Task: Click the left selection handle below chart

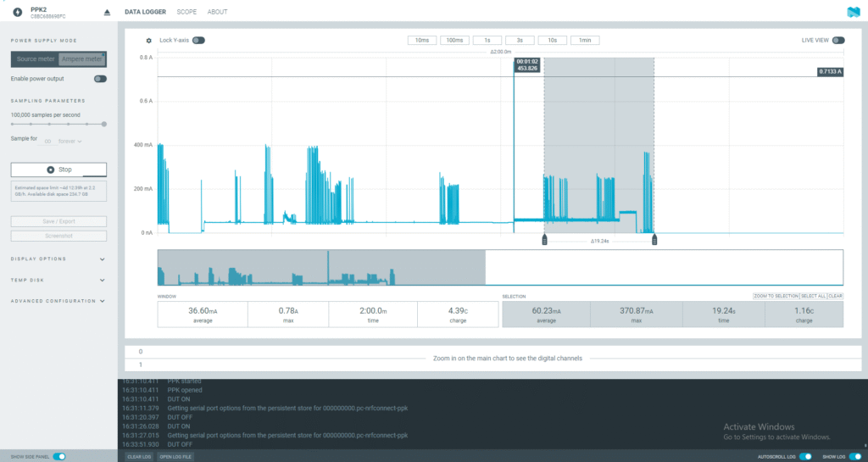Action: click(x=544, y=240)
